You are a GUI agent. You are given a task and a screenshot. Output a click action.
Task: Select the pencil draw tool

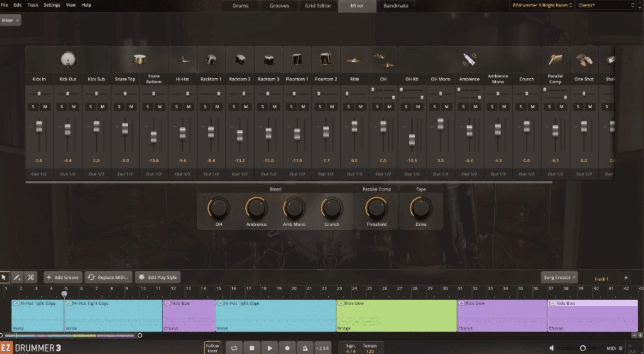click(17, 277)
